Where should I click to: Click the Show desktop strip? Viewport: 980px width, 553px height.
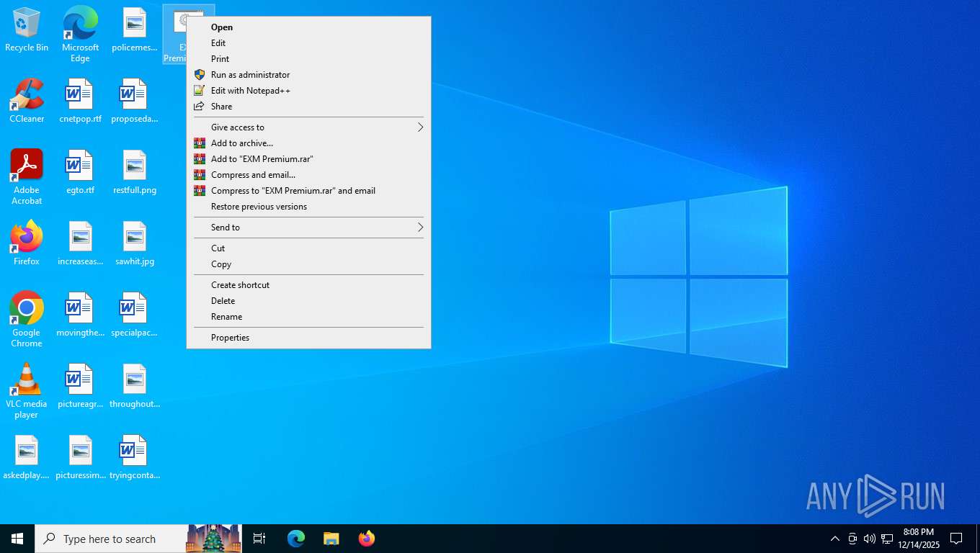[x=978, y=539]
